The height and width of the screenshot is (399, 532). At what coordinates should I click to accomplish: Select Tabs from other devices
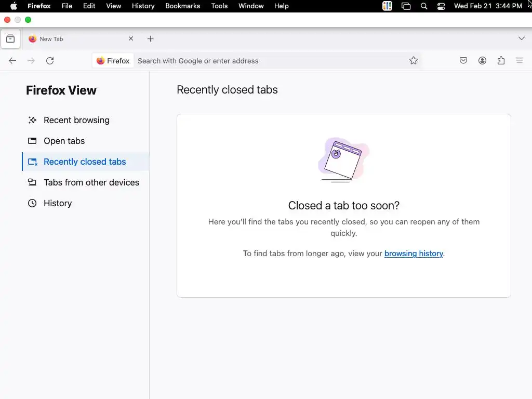86,182
